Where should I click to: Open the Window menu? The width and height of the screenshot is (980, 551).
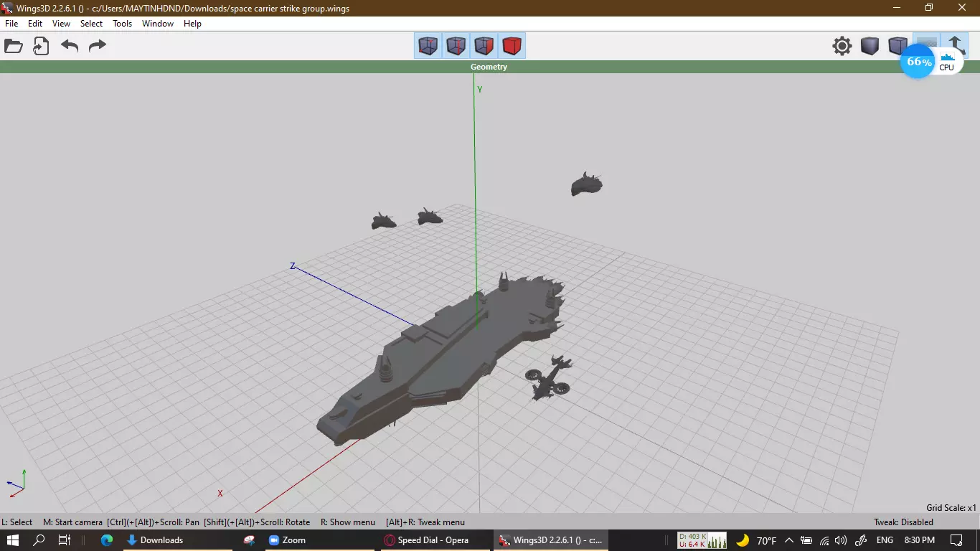pyautogui.click(x=158, y=24)
